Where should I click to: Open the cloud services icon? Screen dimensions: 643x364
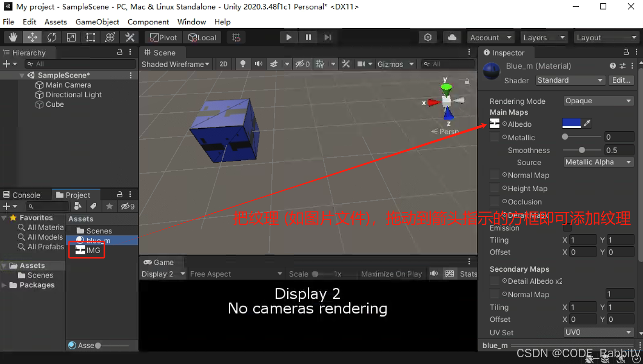(452, 37)
